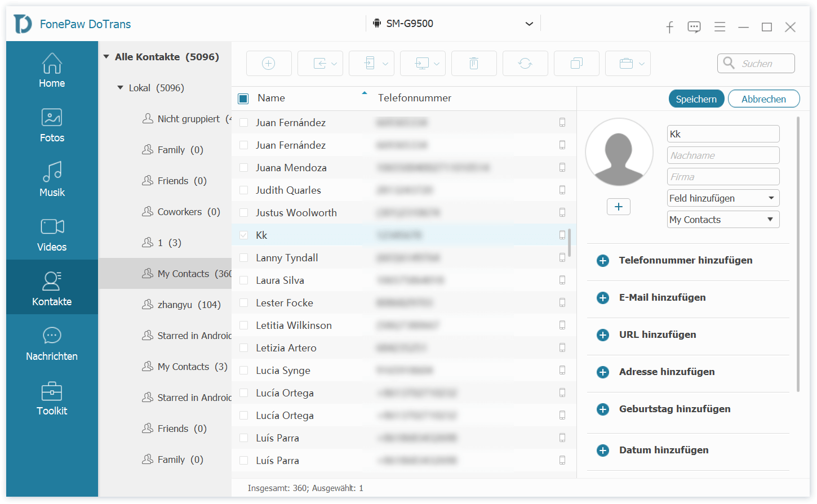The height and width of the screenshot is (504, 817).
Task: Check the Lucia Synge checkbox
Action: pos(244,370)
